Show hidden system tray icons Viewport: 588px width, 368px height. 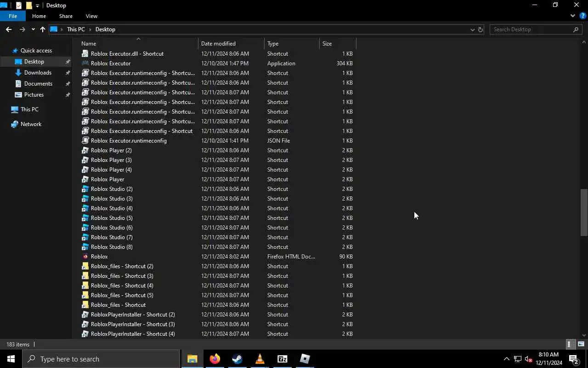(x=506, y=359)
